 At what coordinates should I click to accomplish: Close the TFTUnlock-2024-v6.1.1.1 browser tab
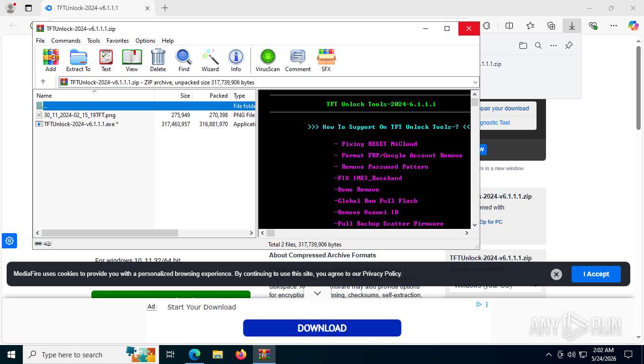tap(147, 8)
